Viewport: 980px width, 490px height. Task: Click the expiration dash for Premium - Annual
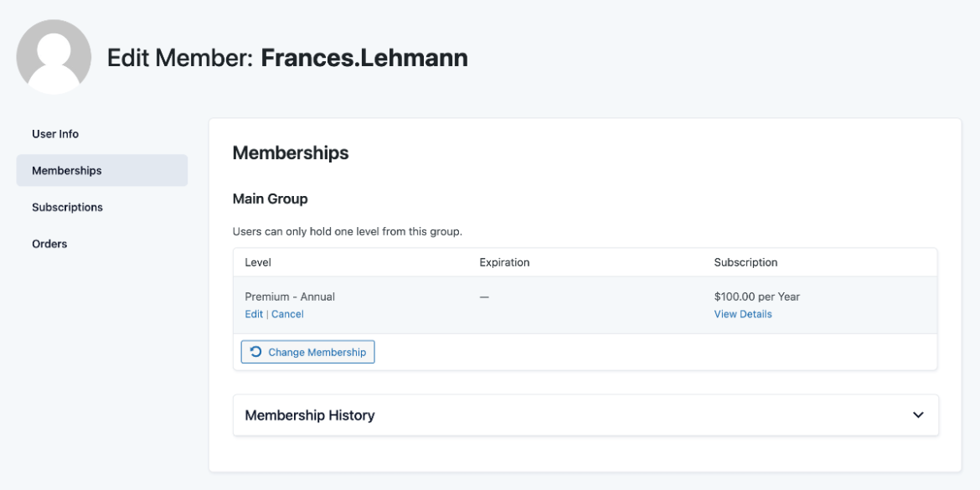(483, 297)
